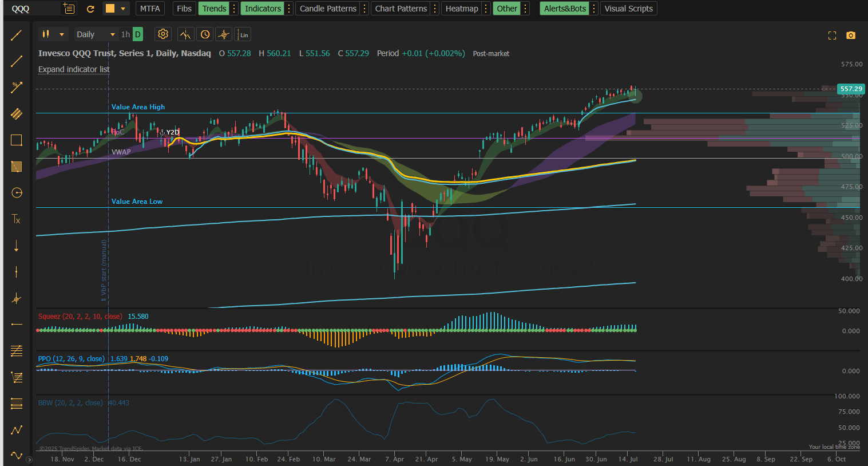Image resolution: width=868 pixels, height=466 pixels.
Task: Select the down arrow marker tool
Action: (x=17, y=246)
